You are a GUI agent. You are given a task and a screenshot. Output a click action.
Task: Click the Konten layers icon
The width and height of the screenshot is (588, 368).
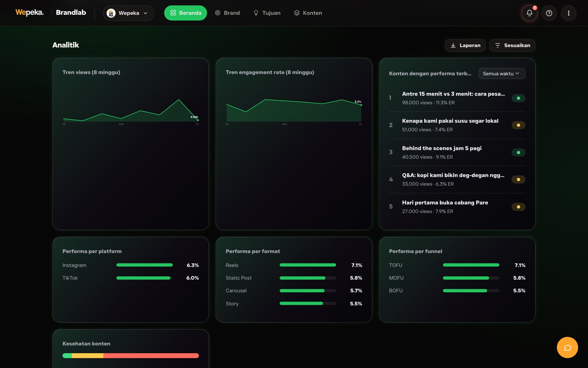tap(297, 13)
